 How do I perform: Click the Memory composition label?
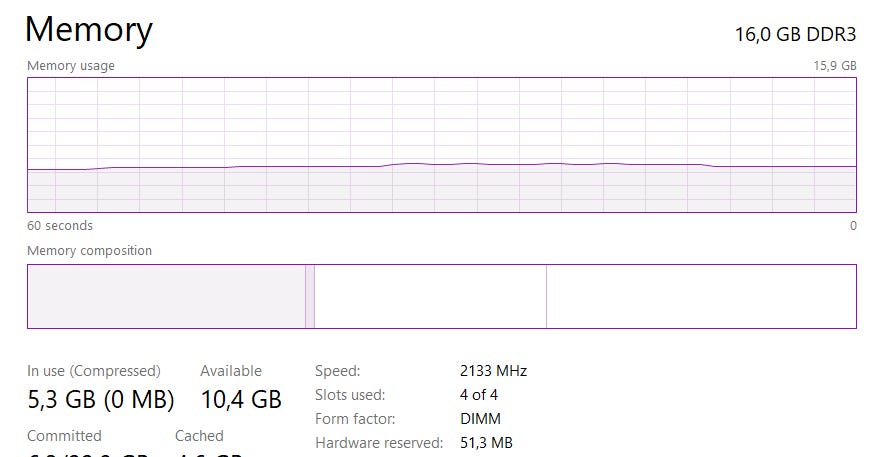click(90, 251)
